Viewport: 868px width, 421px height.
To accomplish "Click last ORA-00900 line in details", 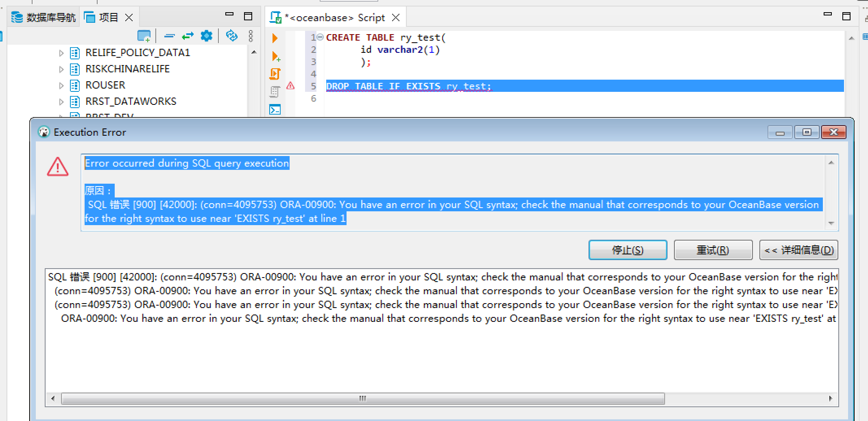I will coord(448,319).
